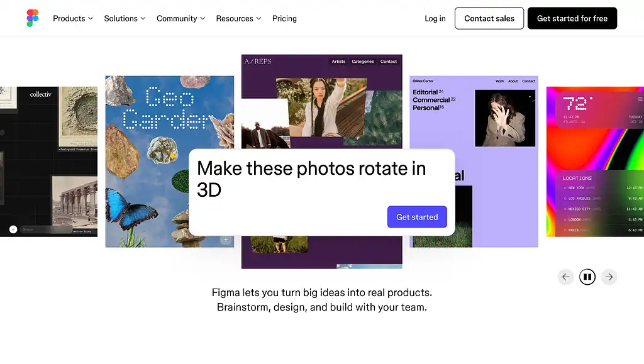Expand the Community menu

pyautogui.click(x=180, y=18)
